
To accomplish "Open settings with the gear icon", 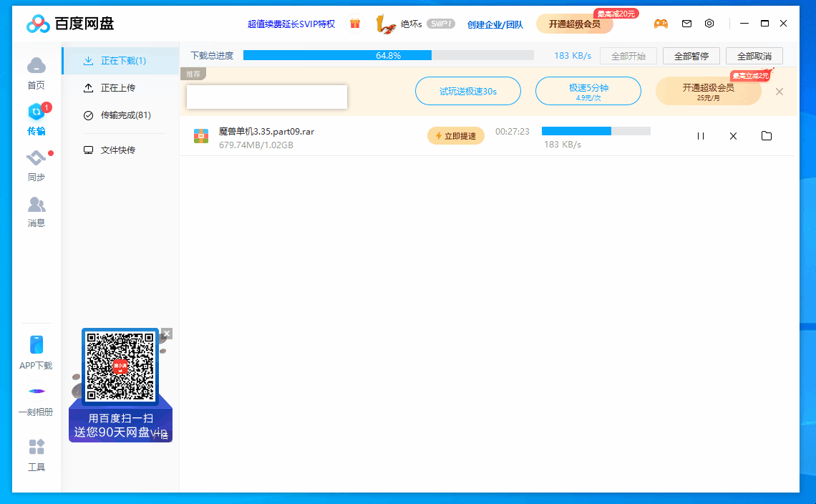I will 709,23.
